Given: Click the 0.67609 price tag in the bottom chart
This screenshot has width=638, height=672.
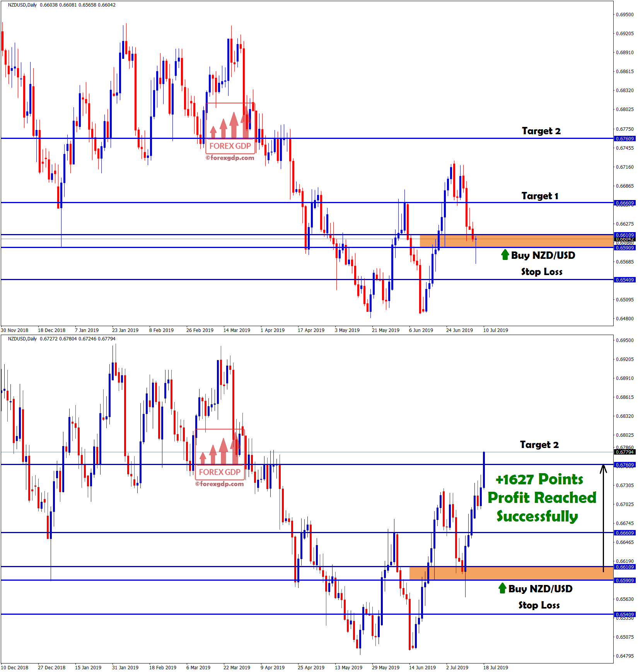Looking at the screenshot, I should (624, 465).
